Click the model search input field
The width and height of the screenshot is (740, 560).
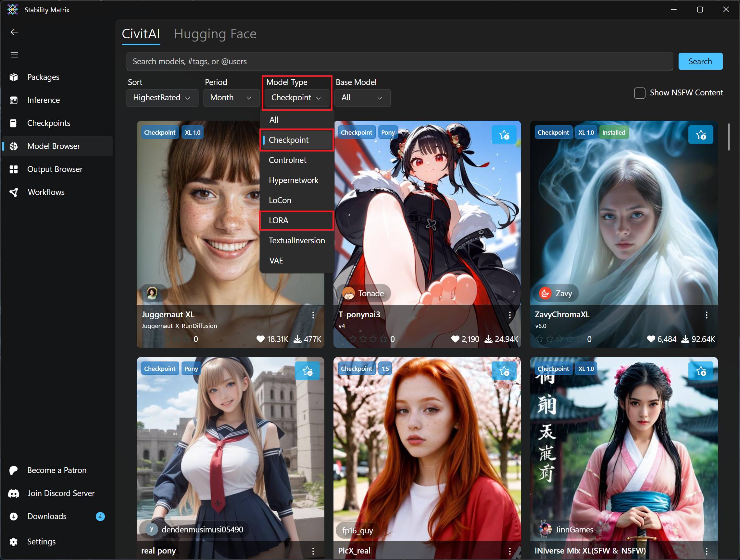click(x=399, y=62)
